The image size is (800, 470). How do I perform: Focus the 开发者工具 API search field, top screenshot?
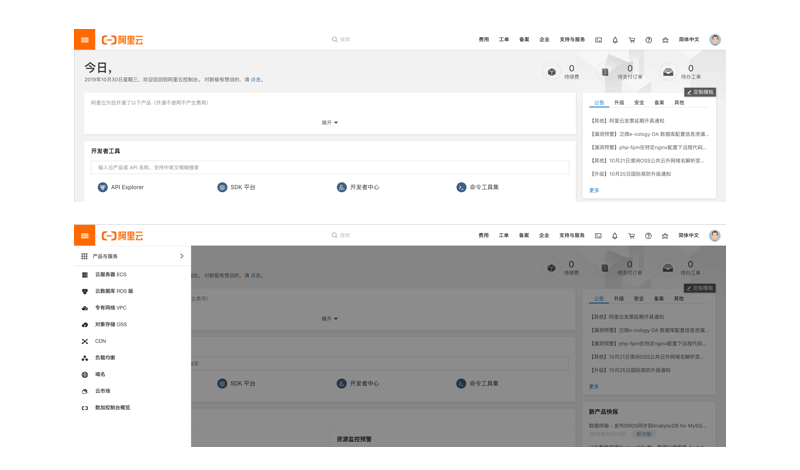pyautogui.click(x=330, y=167)
